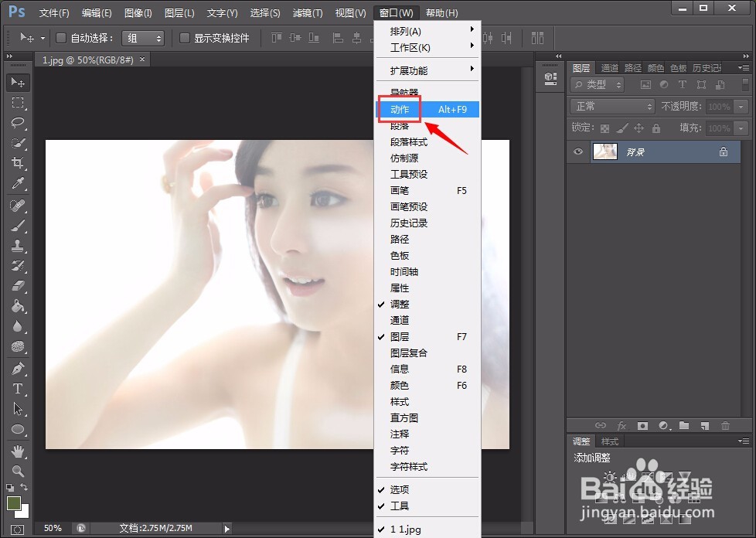Expand the 扩展功能 submenu

[x=427, y=70]
